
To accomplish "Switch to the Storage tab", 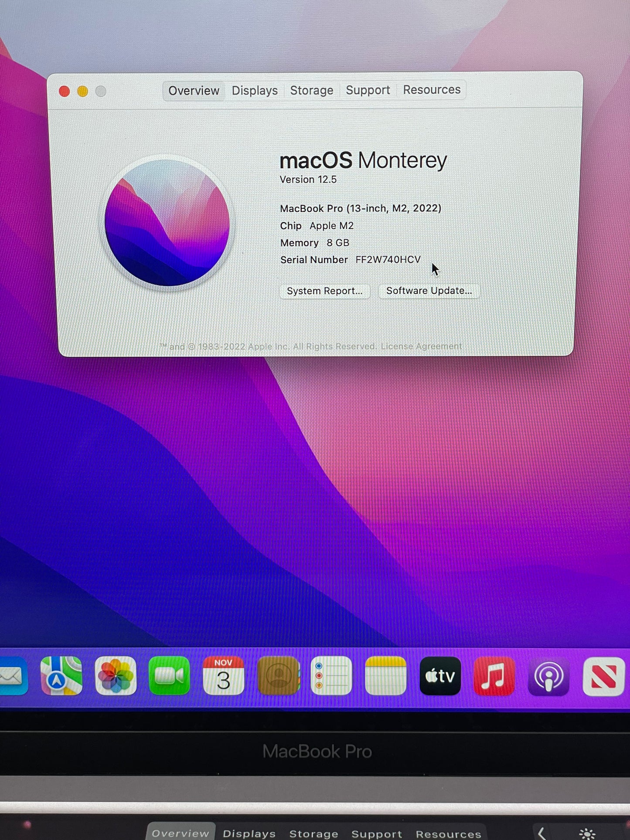I will pos(312,90).
